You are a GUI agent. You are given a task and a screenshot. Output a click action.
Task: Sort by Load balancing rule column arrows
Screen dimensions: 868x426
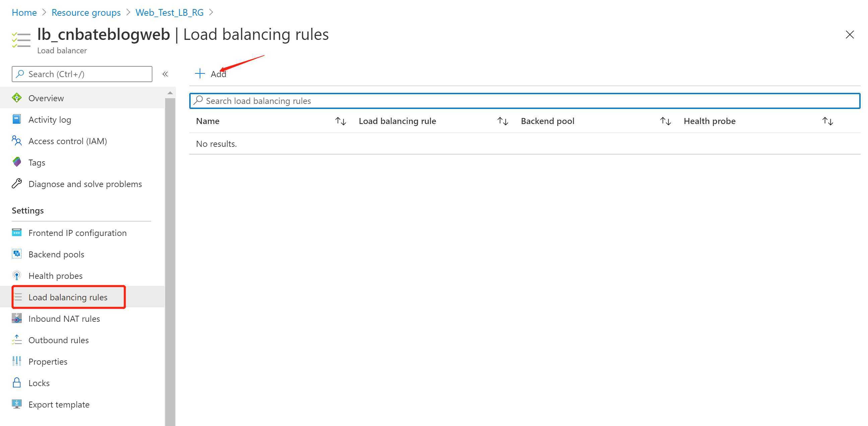click(503, 121)
